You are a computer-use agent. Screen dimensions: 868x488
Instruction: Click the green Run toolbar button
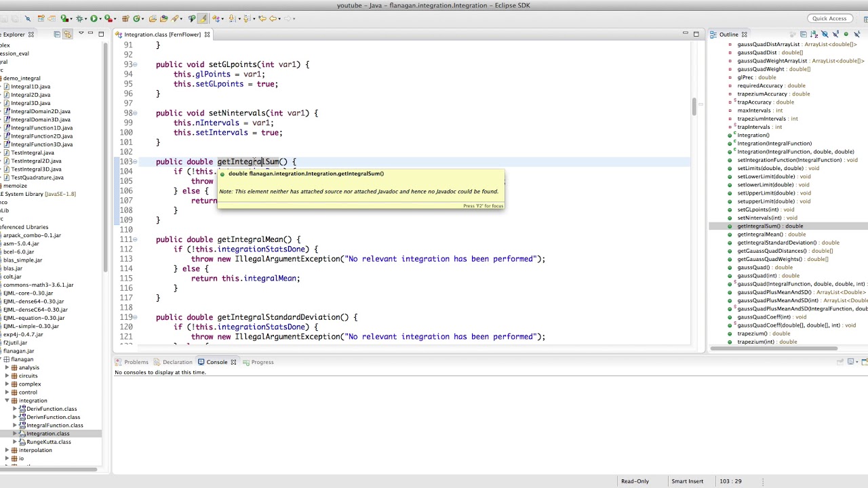tap(94, 19)
